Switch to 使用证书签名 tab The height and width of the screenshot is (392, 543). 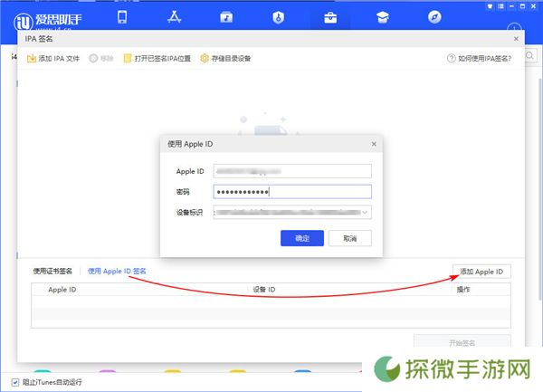(52, 272)
